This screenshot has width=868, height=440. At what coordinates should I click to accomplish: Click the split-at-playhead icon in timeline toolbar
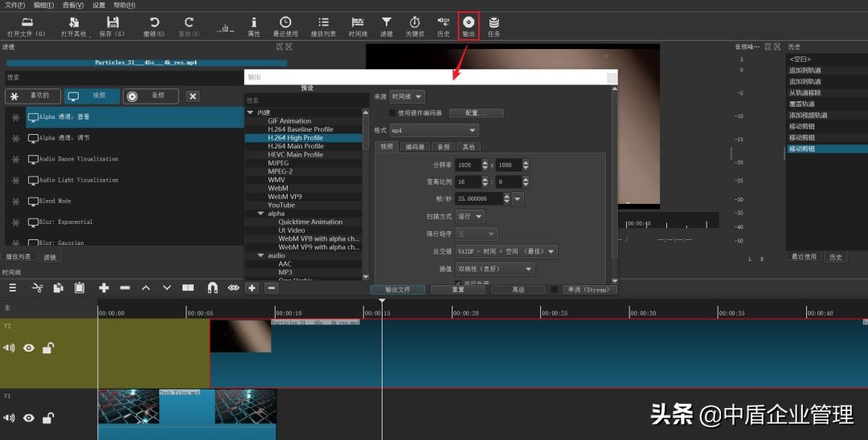[x=188, y=287]
